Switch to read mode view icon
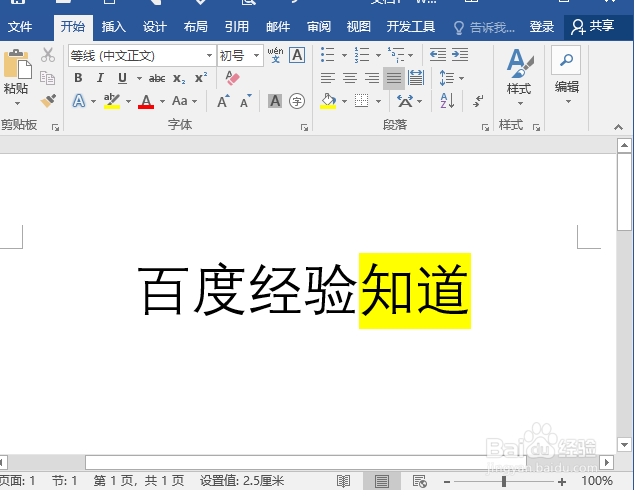The width and height of the screenshot is (634, 490). [343, 481]
